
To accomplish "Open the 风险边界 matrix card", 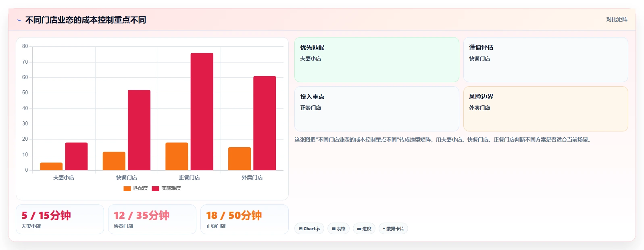I will pyautogui.click(x=546, y=109).
